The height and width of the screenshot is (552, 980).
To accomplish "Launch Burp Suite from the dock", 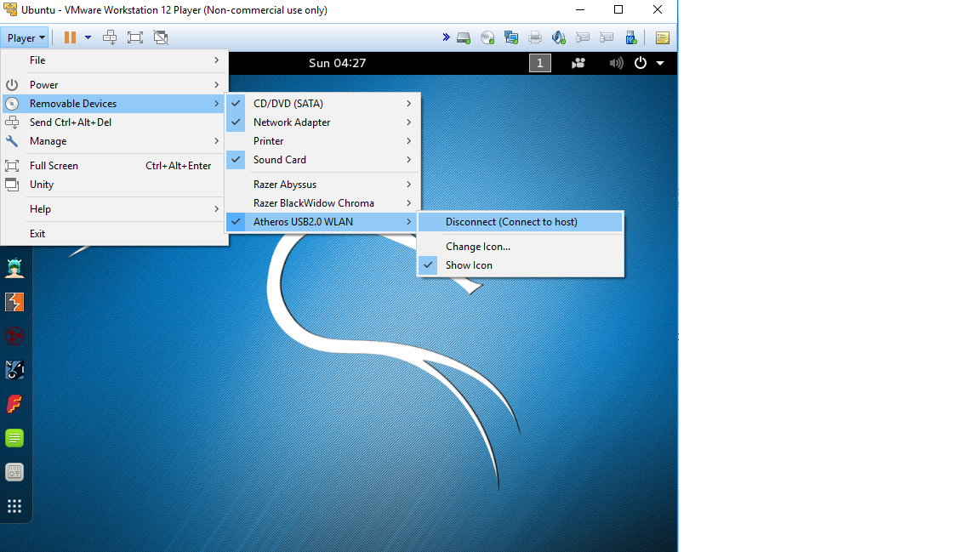I will point(14,302).
